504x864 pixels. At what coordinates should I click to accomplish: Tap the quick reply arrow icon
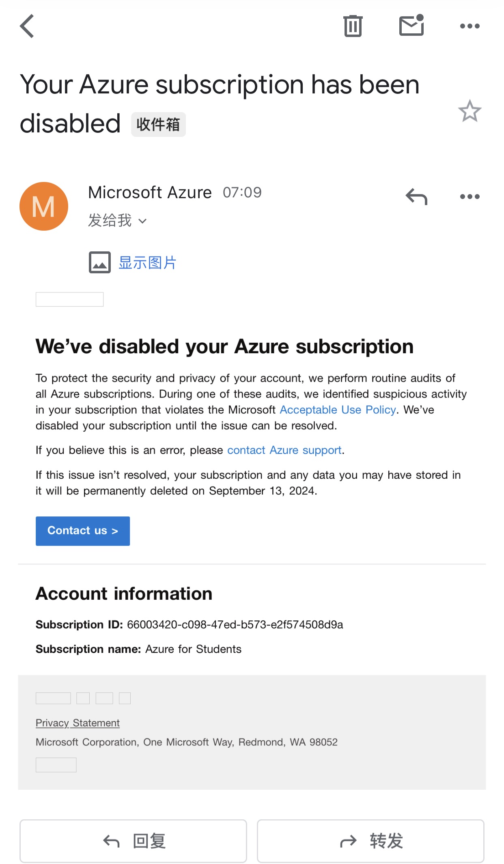(416, 197)
